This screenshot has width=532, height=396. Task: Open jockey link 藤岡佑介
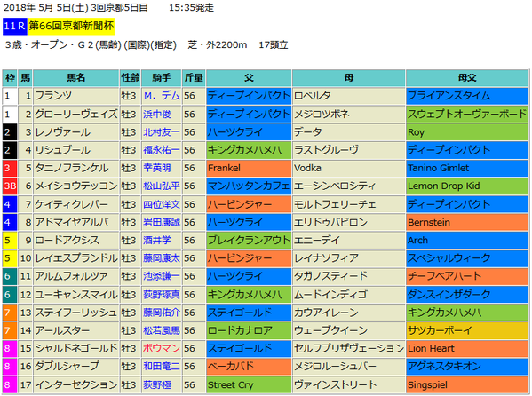162,313
